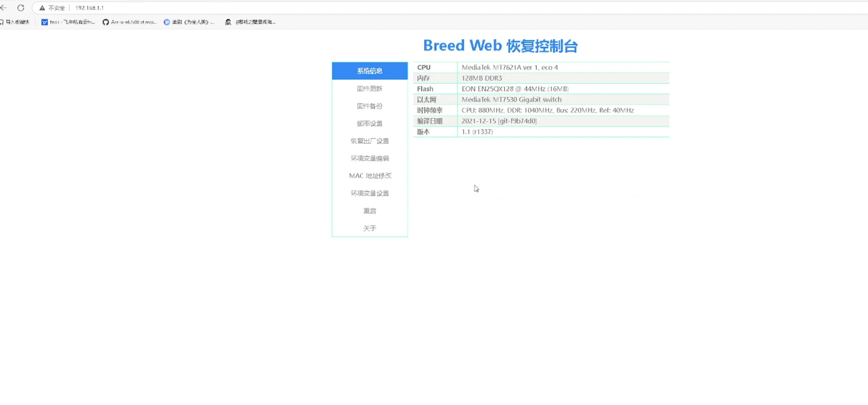868x405 pixels.
Task: Choose 恢复出厂设置 from the sidebar
Action: (x=370, y=141)
